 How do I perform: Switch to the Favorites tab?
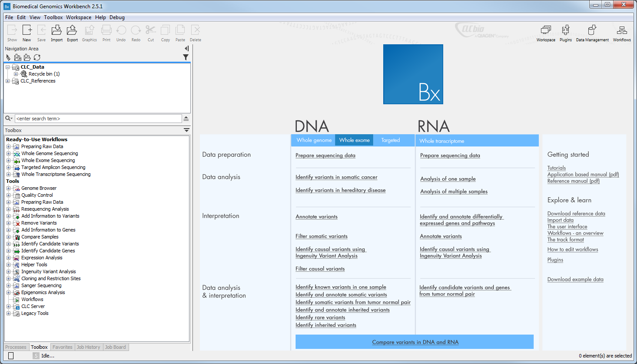tap(63, 347)
